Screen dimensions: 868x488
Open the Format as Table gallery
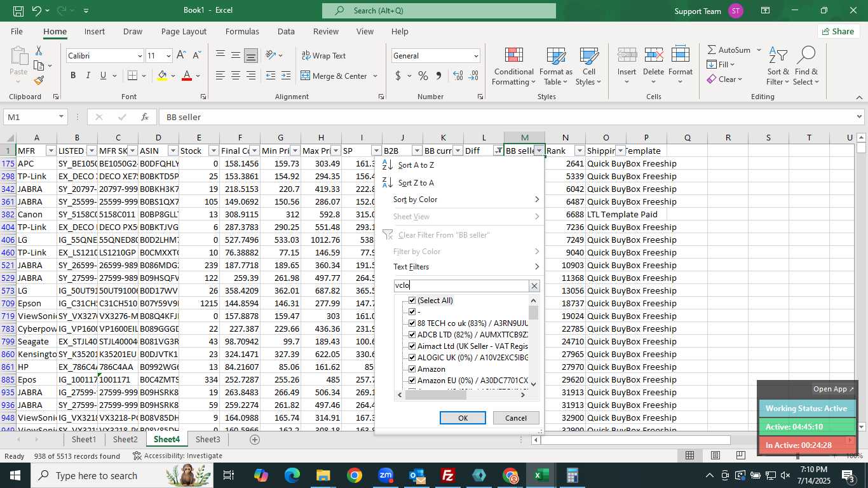point(556,66)
